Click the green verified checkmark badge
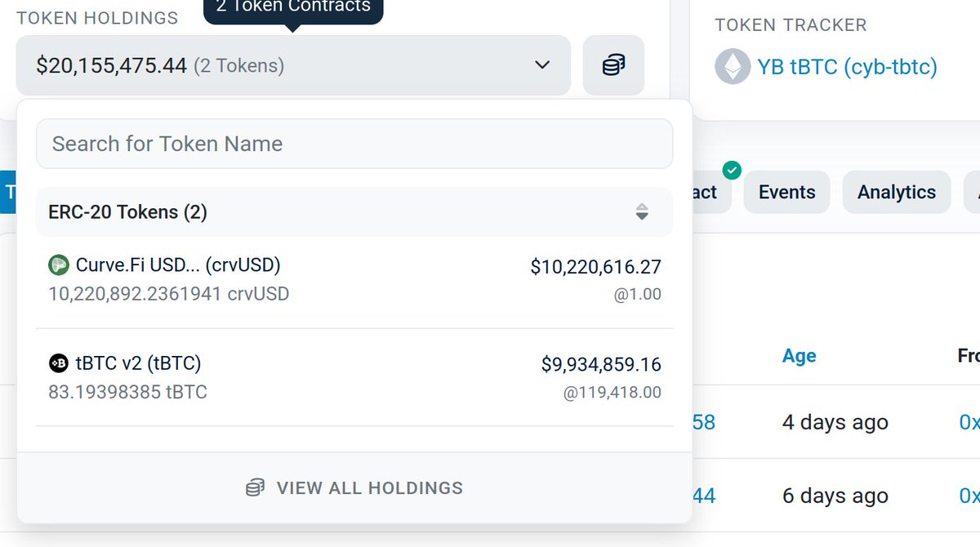 [732, 171]
